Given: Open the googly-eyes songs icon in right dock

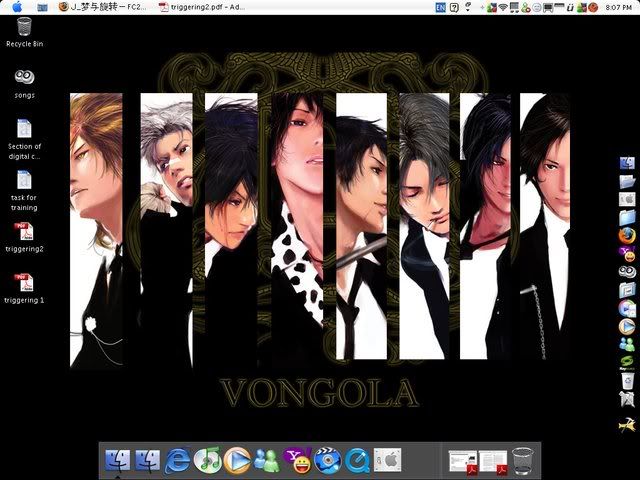Looking at the screenshot, I should [x=627, y=272].
